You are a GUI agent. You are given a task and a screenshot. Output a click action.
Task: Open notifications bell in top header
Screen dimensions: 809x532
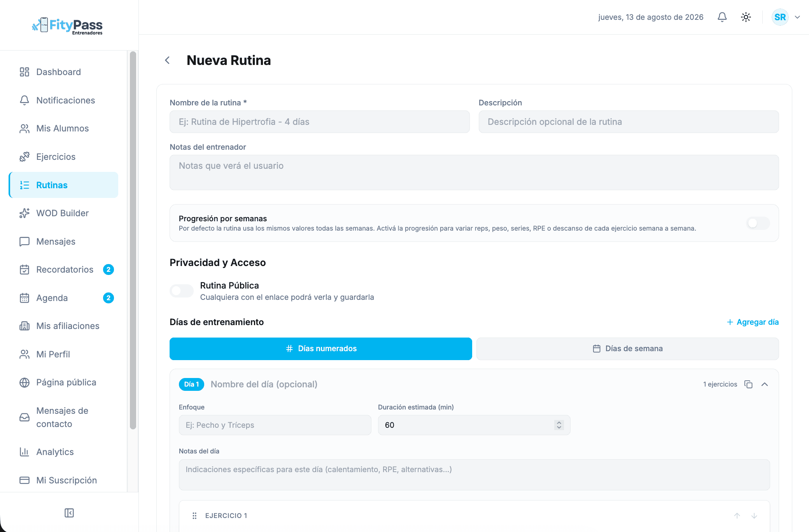click(x=722, y=17)
